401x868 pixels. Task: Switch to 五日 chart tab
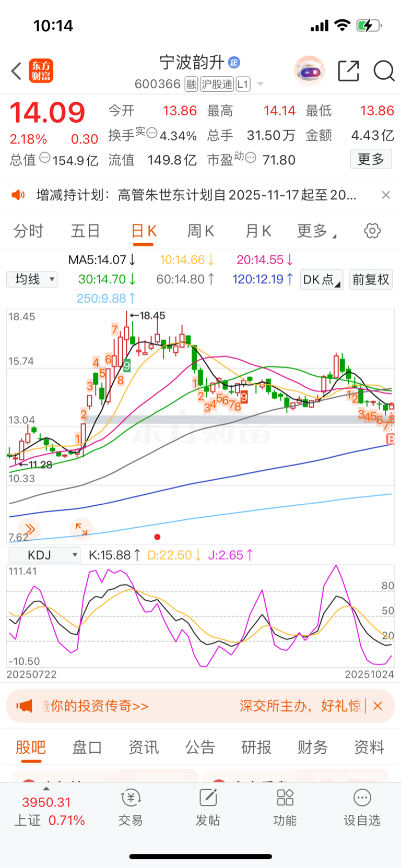pyautogui.click(x=85, y=231)
